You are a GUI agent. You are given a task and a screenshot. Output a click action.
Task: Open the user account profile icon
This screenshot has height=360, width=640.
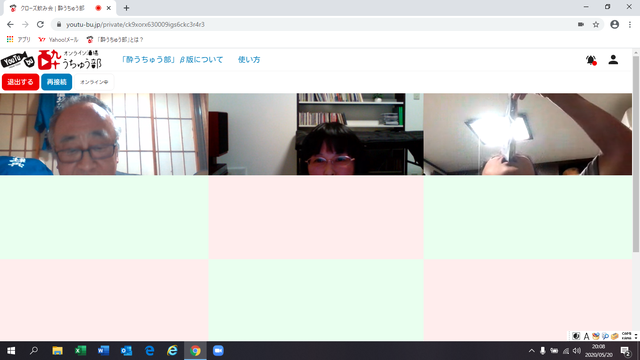pyautogui.click(x=613, y=60)
